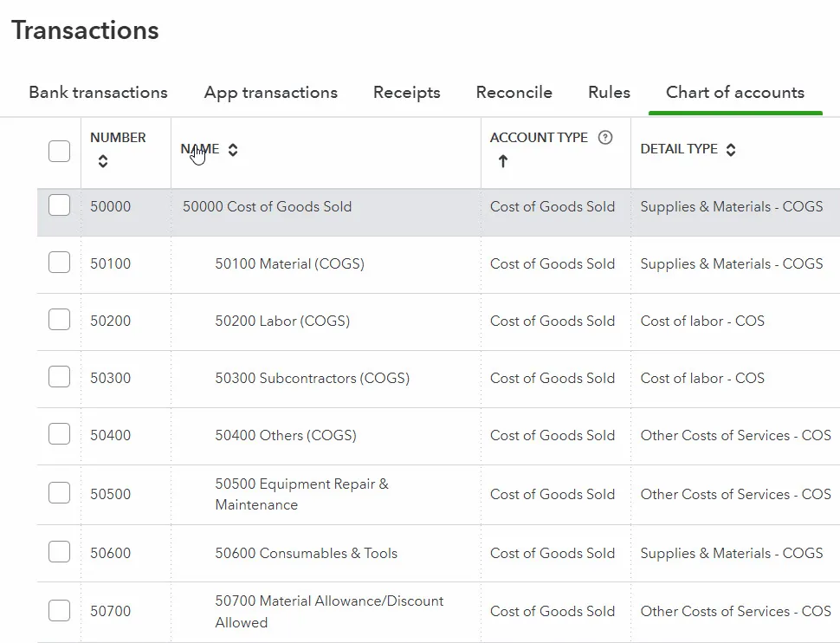Screen dimensions: 840x643
Task: Click 50500 Equipment Repair & Maintenance account name
Action: pos(301,494)
